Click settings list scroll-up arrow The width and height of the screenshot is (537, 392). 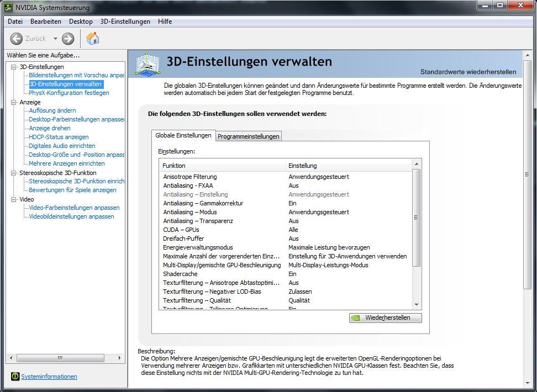click(x=417, y=165)
